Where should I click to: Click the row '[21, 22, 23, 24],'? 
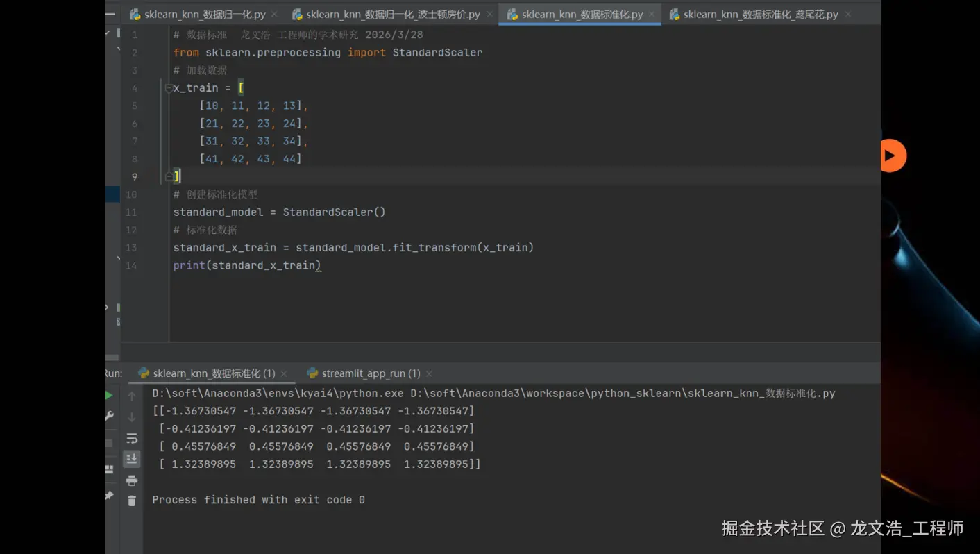pyautogui.click(x=253, y=124)
